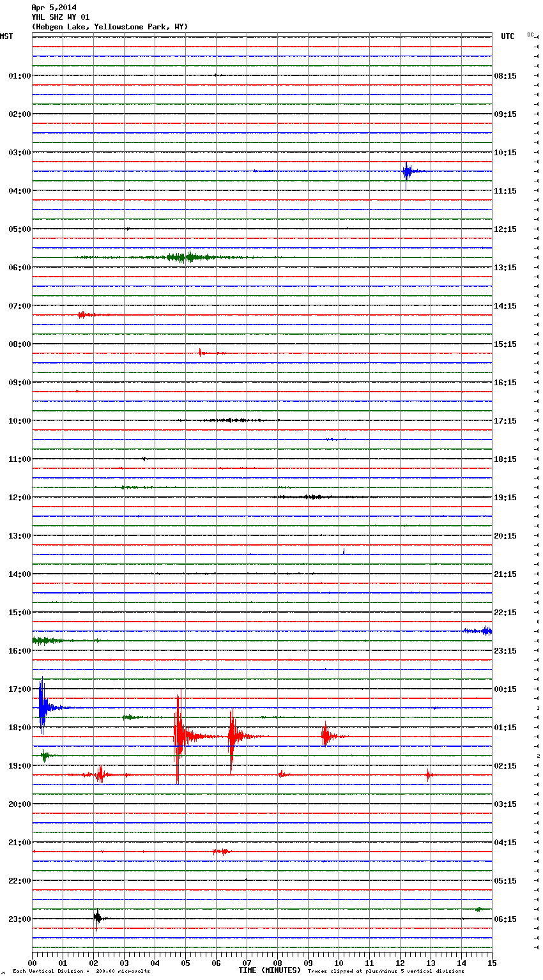Viewport: 543px width, 980px height.
Task: Click the minute 00 axis tick label
Action: [x=32, y=963]
